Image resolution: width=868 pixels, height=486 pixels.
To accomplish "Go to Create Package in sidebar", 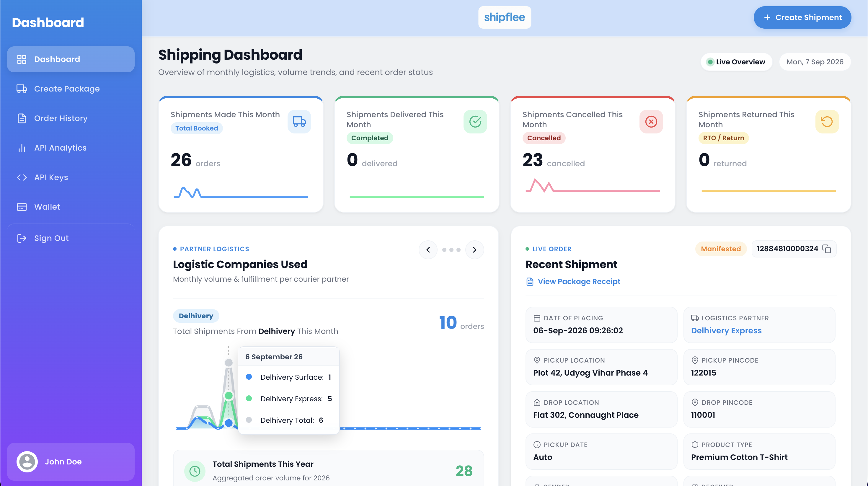I will pos(71,89).
